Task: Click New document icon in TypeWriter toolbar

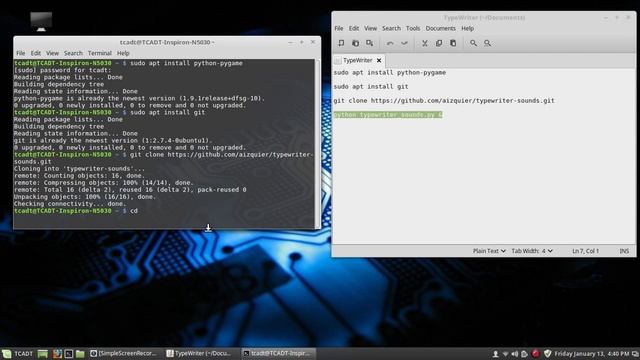Action: point(341,43)
